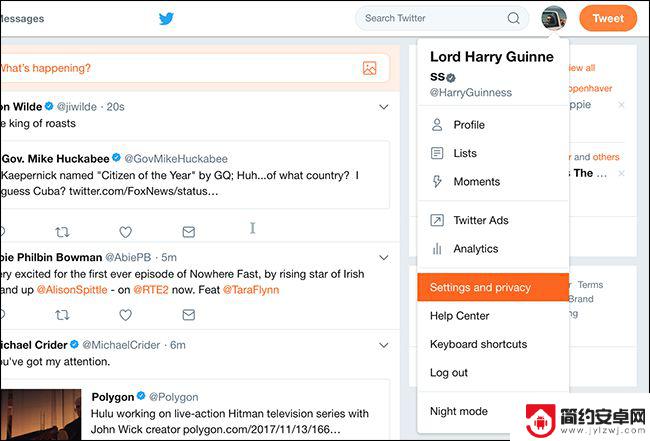
Task: Retweet the Abie Philbin Bowman tweet
Action: 62,315
